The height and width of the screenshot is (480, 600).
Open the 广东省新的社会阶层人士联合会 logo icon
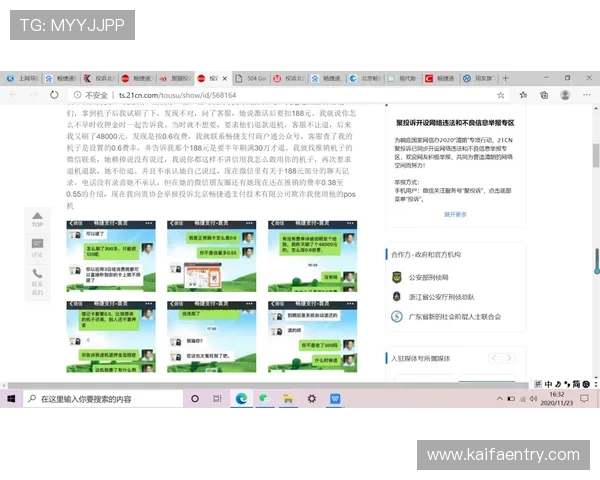[x=397, y=317]
